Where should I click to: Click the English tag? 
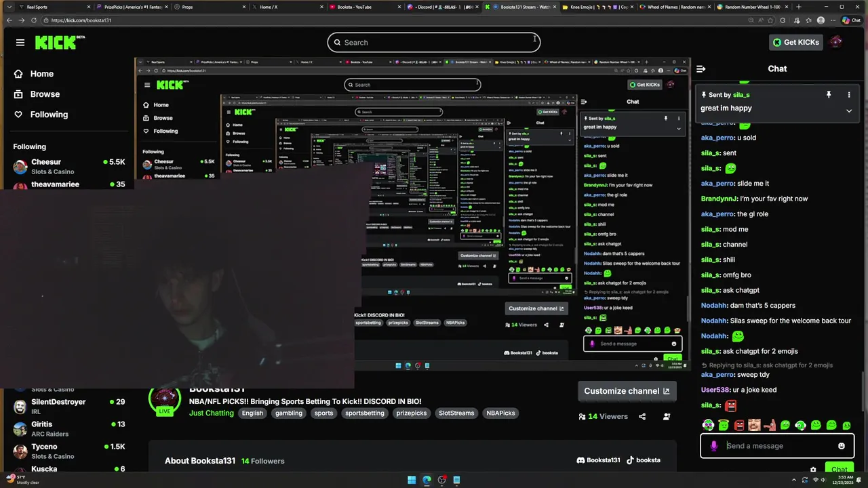click(252, 413)
